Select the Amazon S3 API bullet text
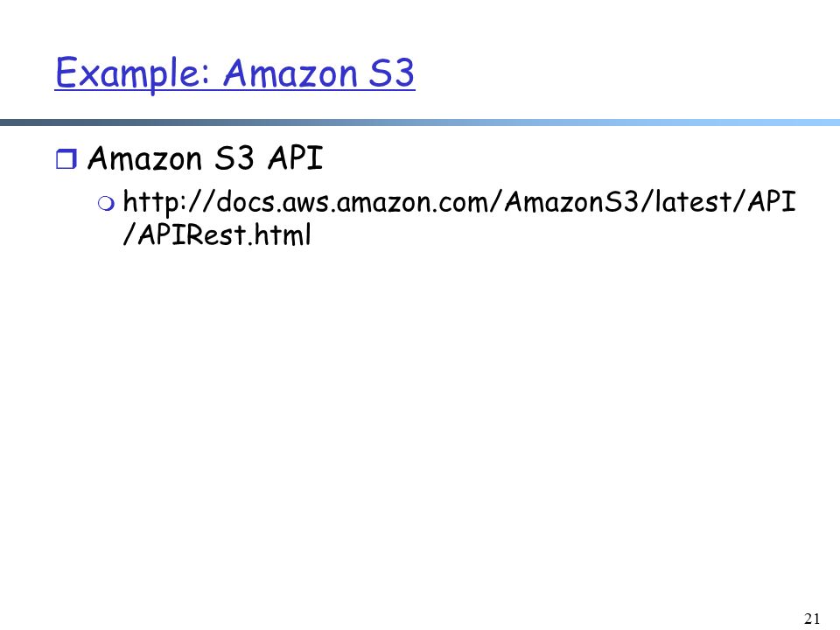The image size is (840, 630). 205,158
